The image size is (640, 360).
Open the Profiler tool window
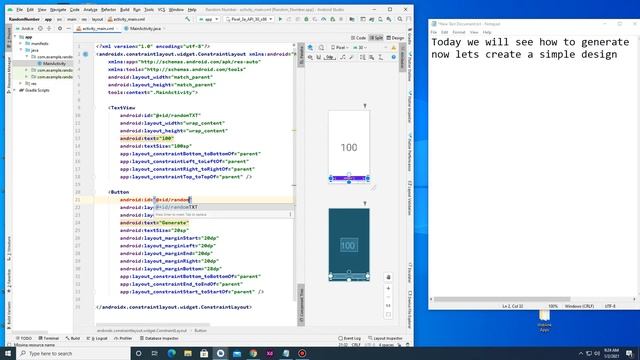pyautogui.click(x=124, y=338)
